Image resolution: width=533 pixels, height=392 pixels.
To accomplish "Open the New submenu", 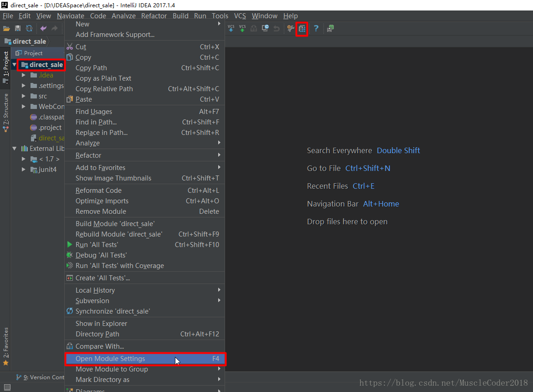I will pos(144,24).
